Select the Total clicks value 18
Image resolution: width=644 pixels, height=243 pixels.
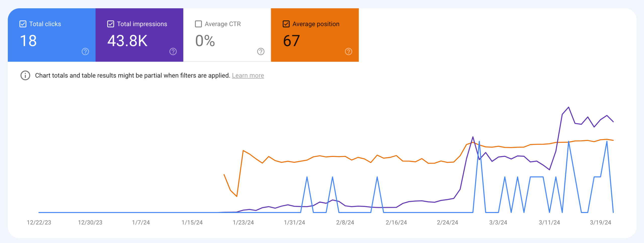click(28, 41)
